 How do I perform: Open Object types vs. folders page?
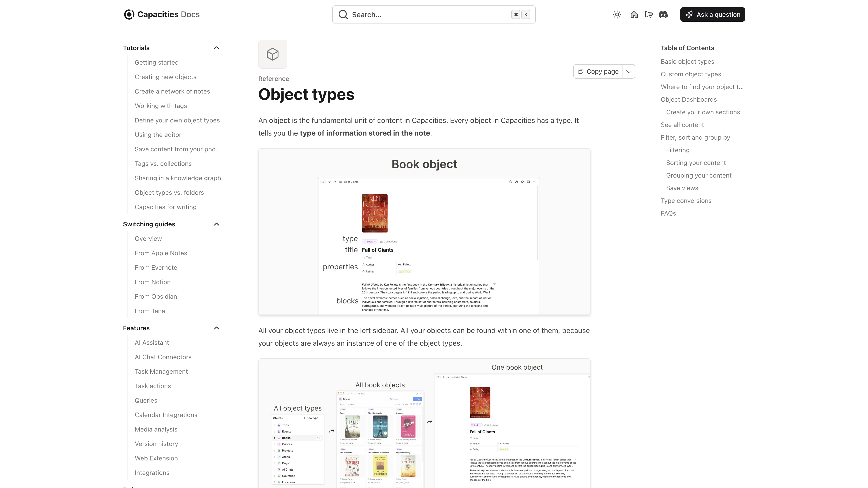[169, 193]
